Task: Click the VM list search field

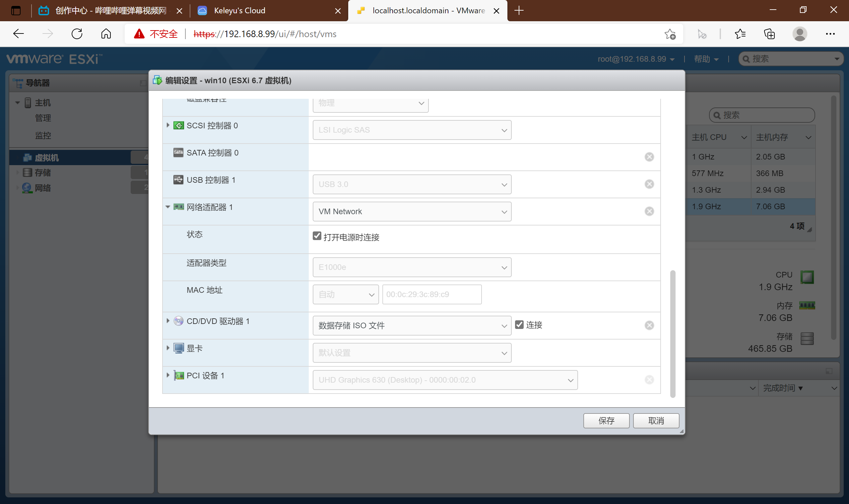Action: 762,115
